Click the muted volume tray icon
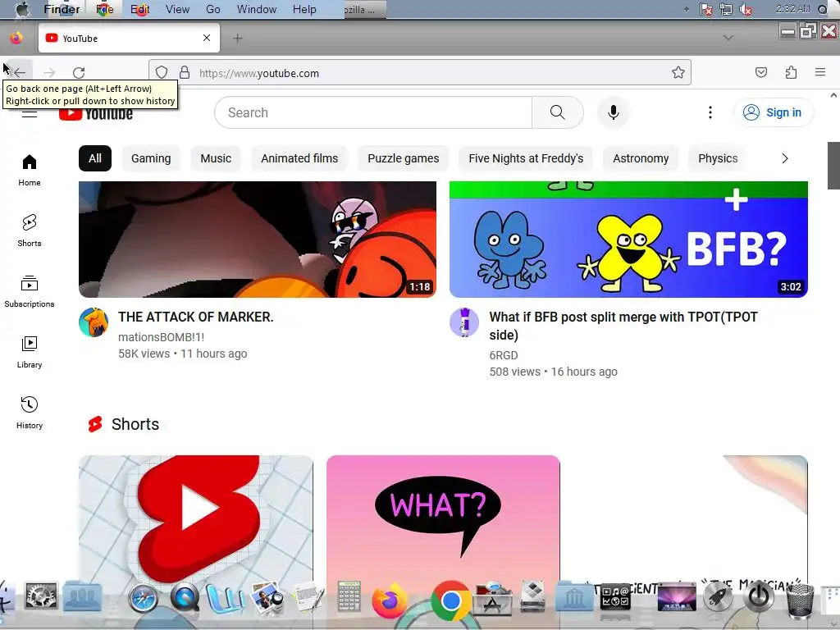Screen dimensions: 840x630 pos(746,9)
